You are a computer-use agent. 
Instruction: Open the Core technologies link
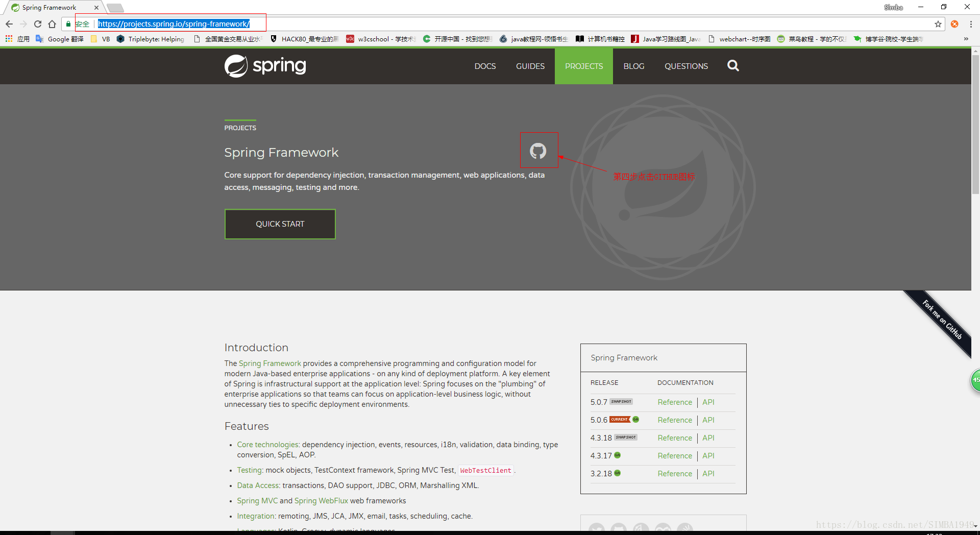[268, 445]
